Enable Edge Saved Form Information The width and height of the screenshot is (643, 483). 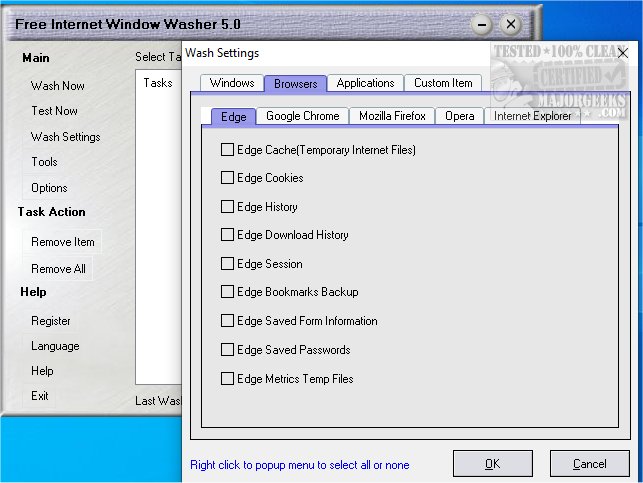coord(227,321)
